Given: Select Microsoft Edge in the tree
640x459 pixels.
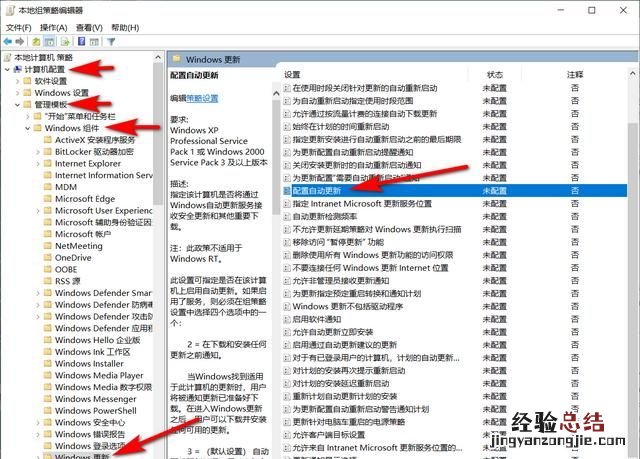Looking at the screenshot, I should tap(85, 199).
